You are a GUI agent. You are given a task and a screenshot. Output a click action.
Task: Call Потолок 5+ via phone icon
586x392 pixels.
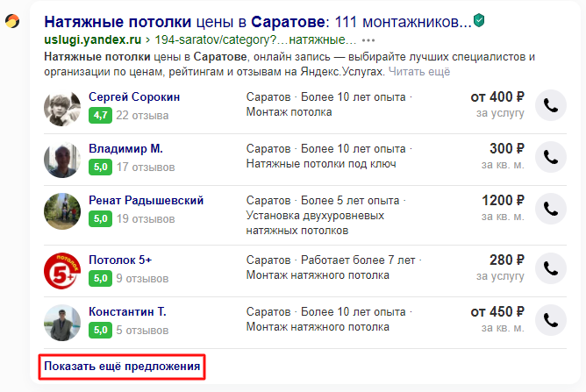pos(551,268)
